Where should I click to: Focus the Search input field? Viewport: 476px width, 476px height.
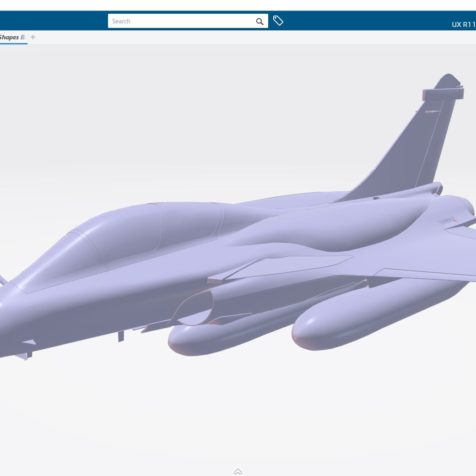coord(182,21)
